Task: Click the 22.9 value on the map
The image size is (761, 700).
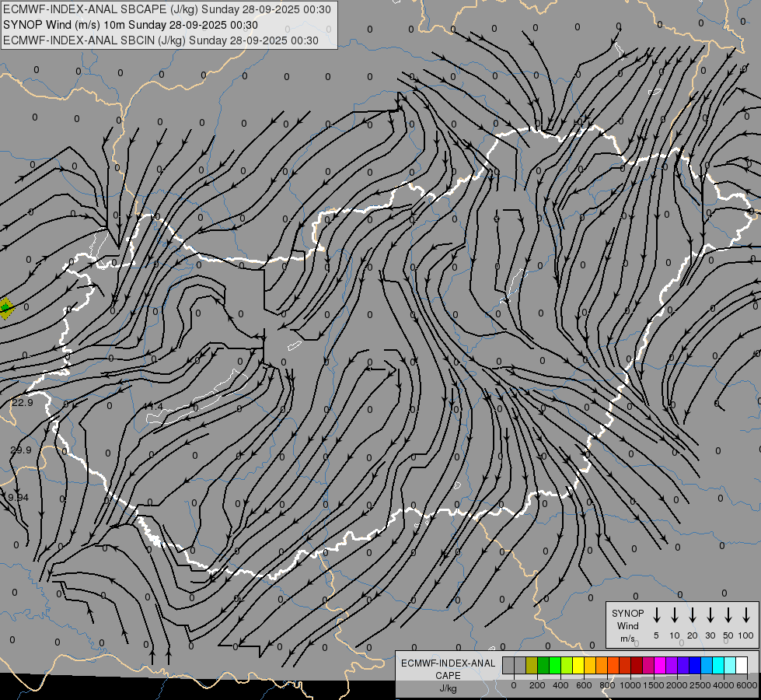Action: (x=23, y=402)
